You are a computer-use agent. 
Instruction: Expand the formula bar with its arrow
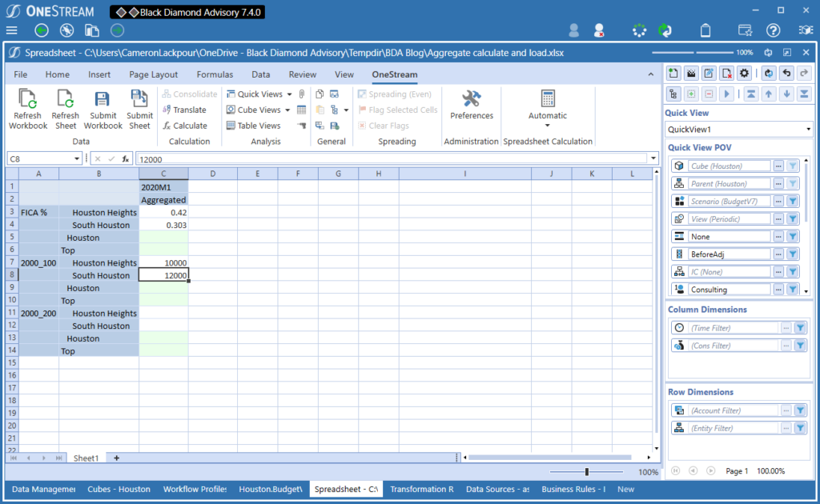pyautogui.click(x=653, y=158)
